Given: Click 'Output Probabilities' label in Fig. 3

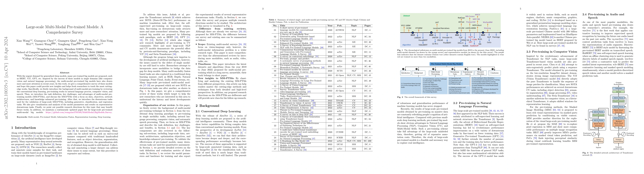Looking at the screenshot, I should coord(619,84).
